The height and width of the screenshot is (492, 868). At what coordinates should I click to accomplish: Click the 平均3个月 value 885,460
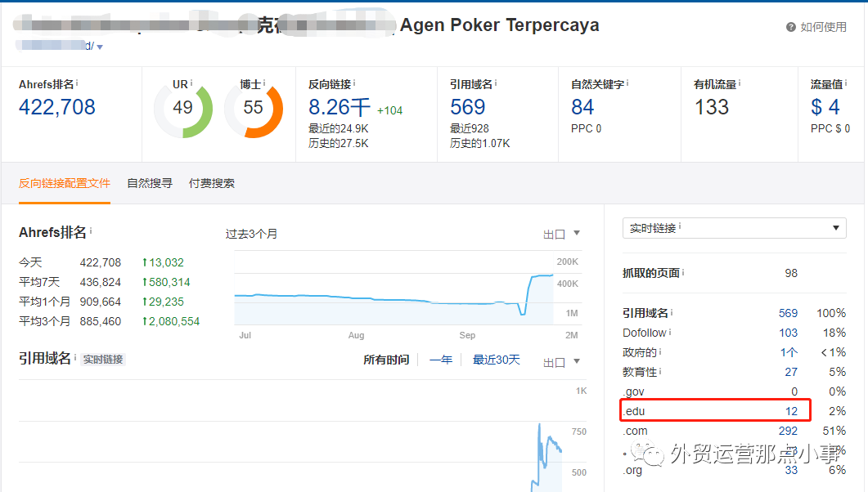[x=100, y=321]
